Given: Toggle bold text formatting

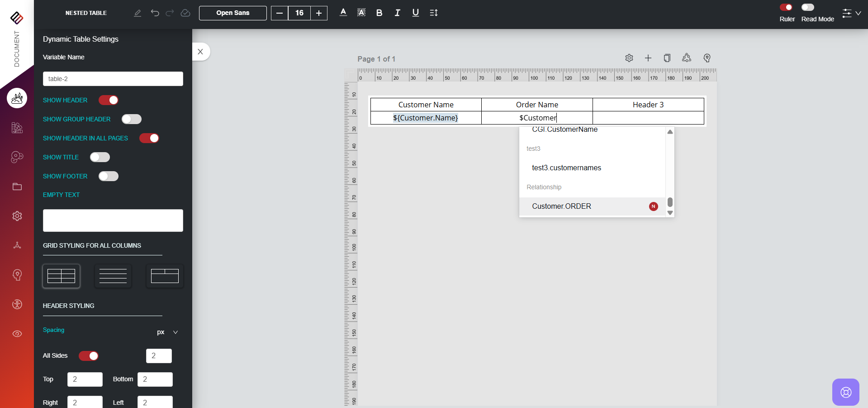Looking at the screenshot, I should pyautogui.click(x=379, y=13).
